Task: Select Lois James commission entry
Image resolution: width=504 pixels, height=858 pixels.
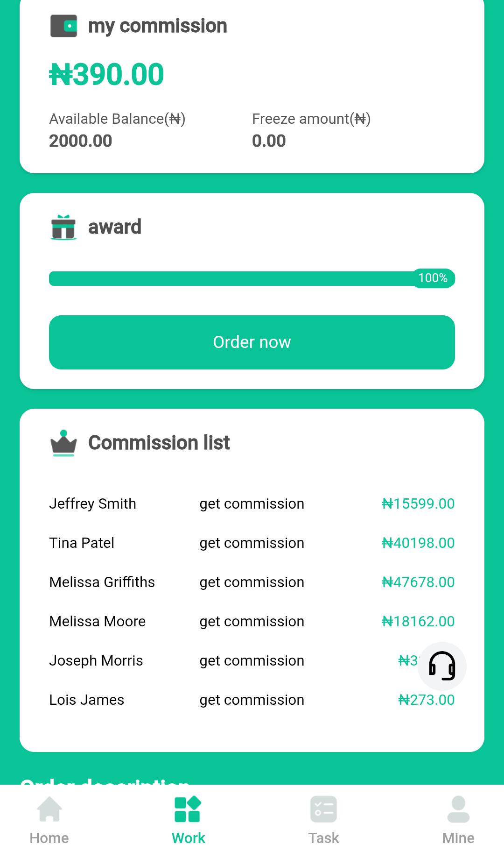Action: pos(87,700)
